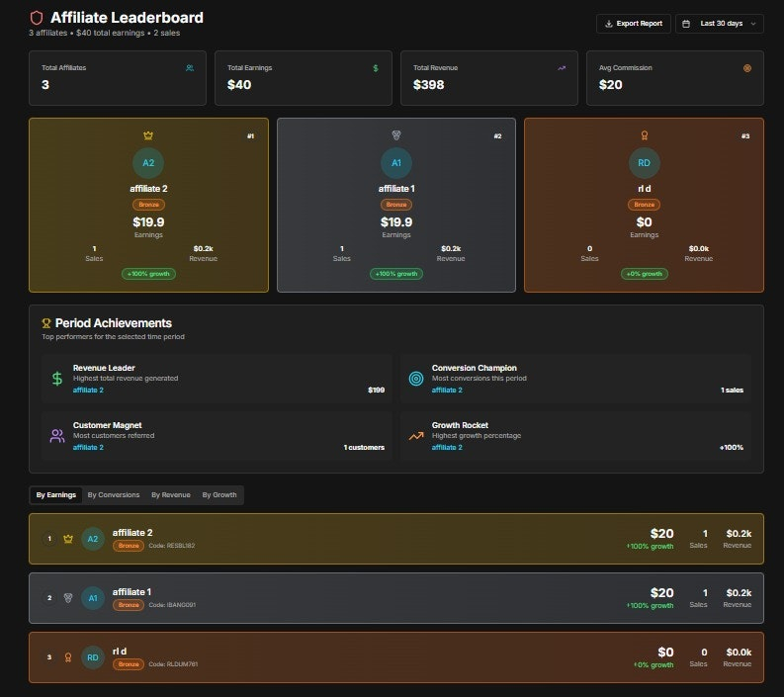Click the Conversion Champion target icon
The width and height of the screenshot is (784, 697).
[x=416, y=378]
